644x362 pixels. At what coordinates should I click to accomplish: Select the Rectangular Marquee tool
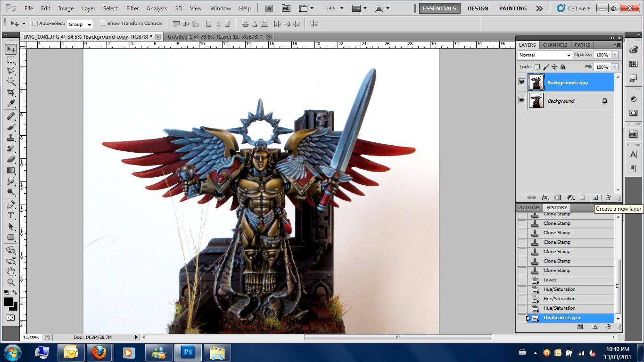click(11, 60)
